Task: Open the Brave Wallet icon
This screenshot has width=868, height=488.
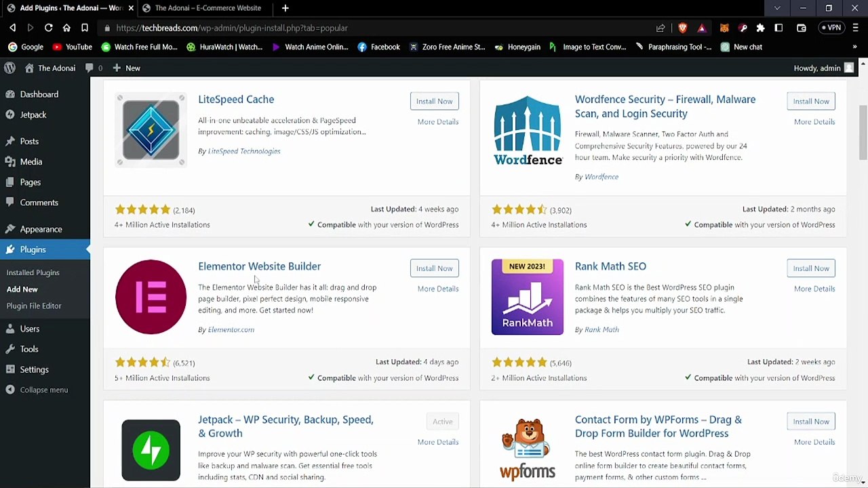Action: coord(802,28)
